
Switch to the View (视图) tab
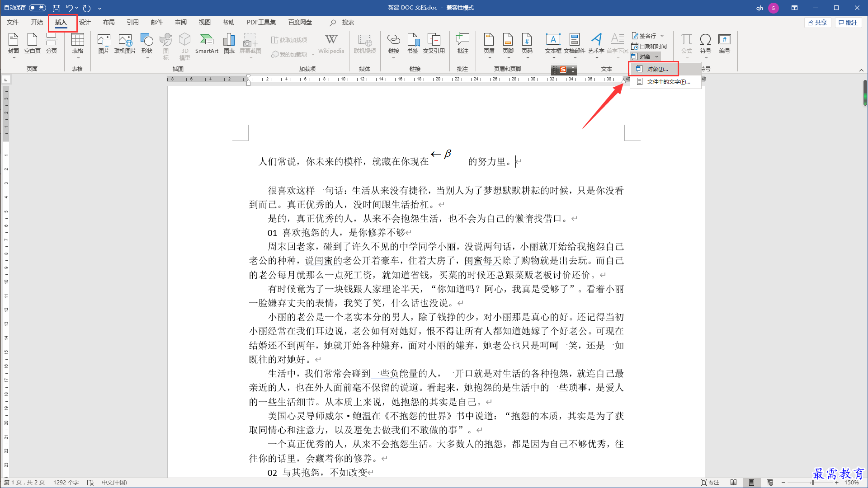(204, 22)
